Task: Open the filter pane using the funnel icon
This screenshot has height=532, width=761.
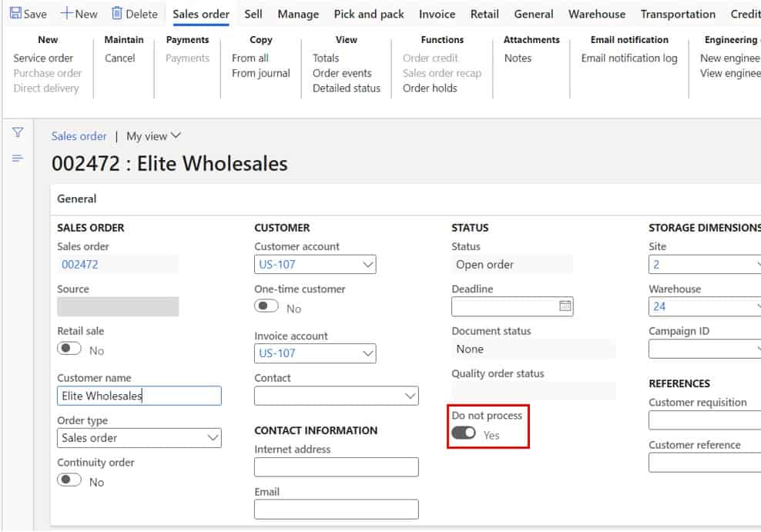Action: click(17, 132)
